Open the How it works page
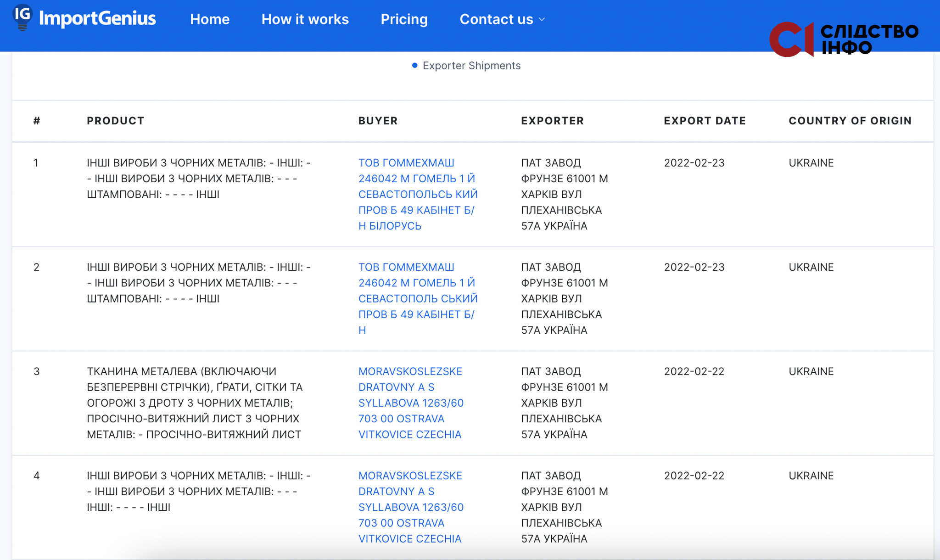This screenshot has height=560, width=940. click(x=305, y=19)
